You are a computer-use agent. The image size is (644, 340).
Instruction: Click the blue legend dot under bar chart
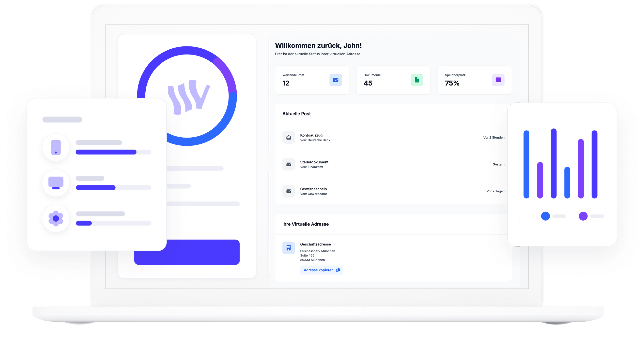coord(545,216)
